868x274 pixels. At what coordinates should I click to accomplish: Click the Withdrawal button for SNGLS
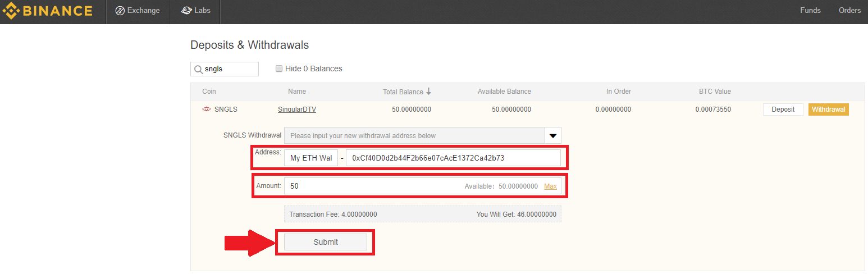(x=829, y=109)
